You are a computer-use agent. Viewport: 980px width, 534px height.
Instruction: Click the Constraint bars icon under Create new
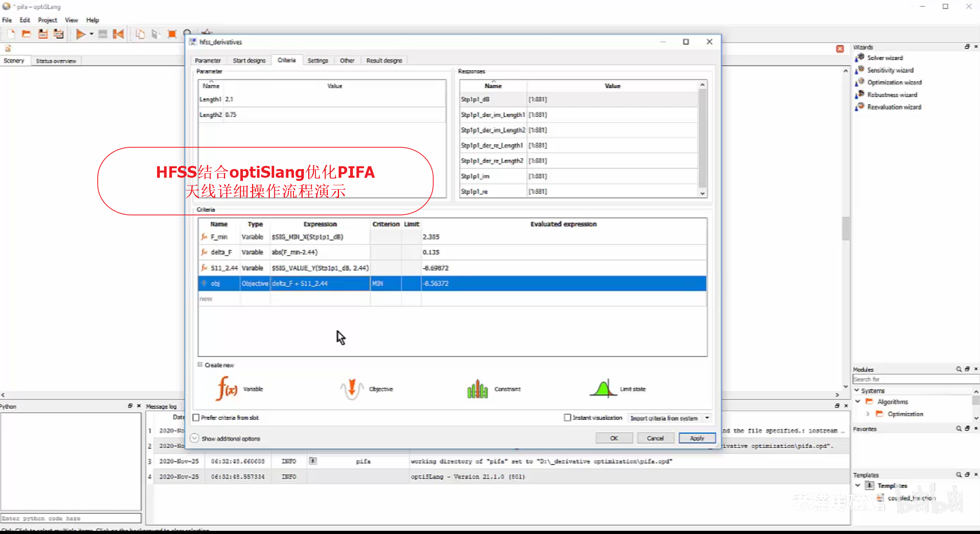(x=477, y=389)
